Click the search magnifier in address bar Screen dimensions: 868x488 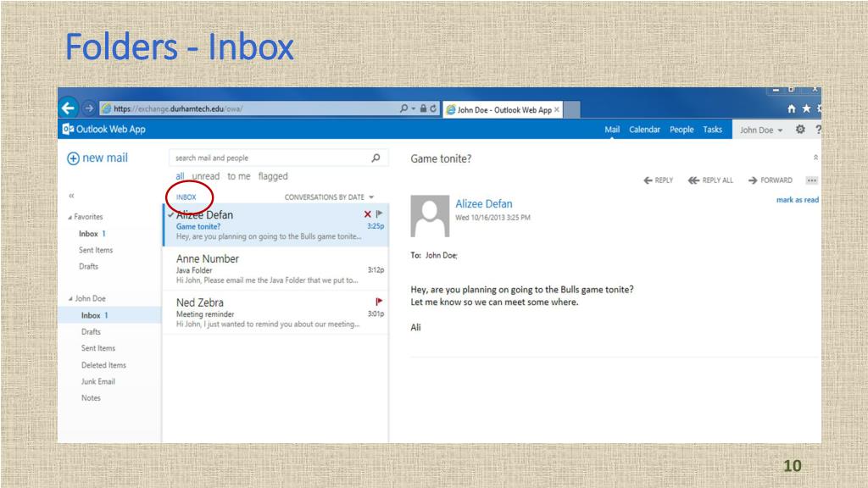point(404,108)
